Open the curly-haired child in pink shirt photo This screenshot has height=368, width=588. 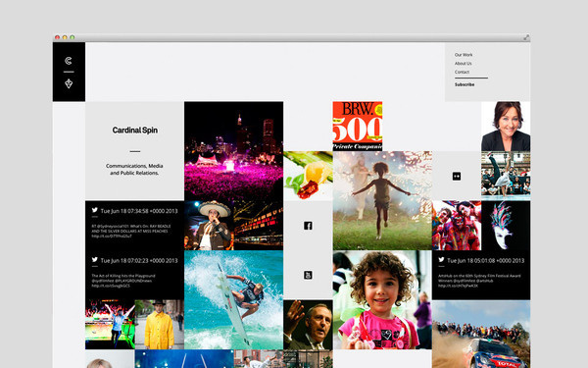click(x=382, y=299)
